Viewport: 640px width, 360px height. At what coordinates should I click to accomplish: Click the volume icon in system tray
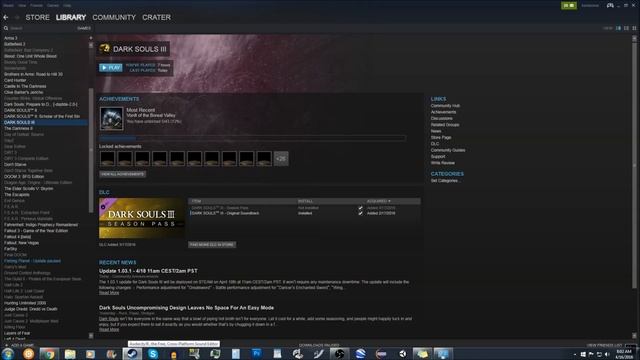tap(607, 354)
